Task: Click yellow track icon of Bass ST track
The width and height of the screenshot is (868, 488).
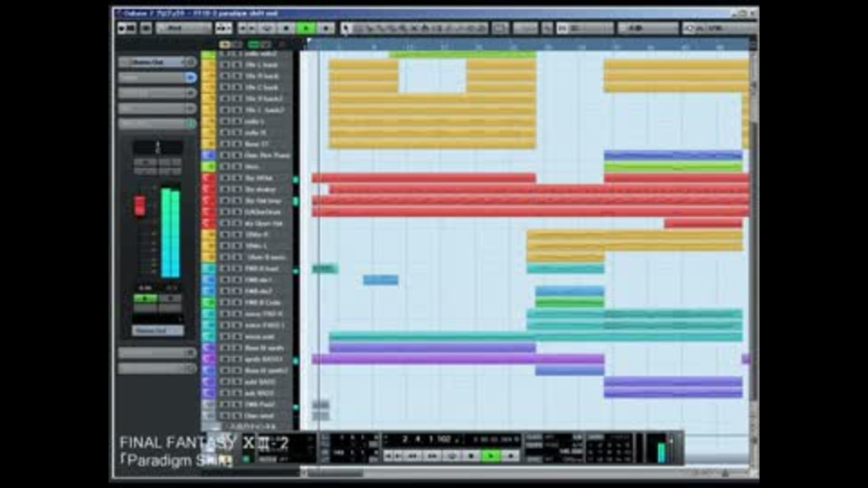Action: [209, 144]
